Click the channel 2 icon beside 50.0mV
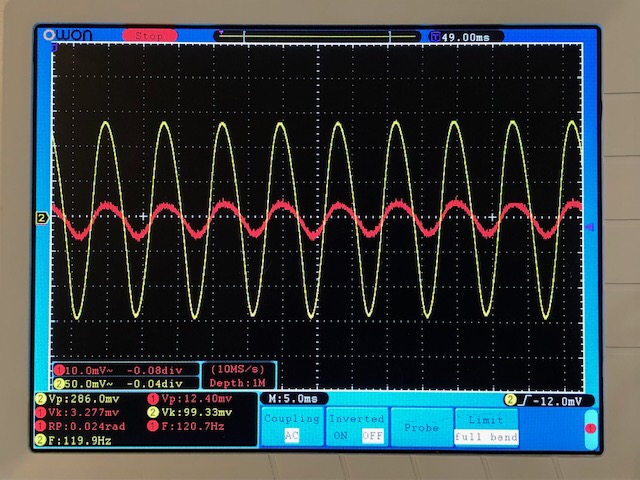This screenshot has height=480, width=640. (x=60, y=384)
